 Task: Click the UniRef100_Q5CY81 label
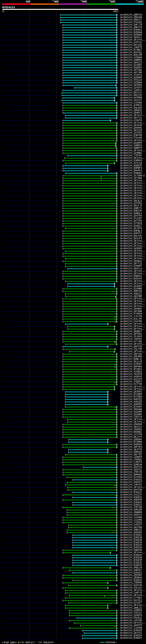(131, 354)
